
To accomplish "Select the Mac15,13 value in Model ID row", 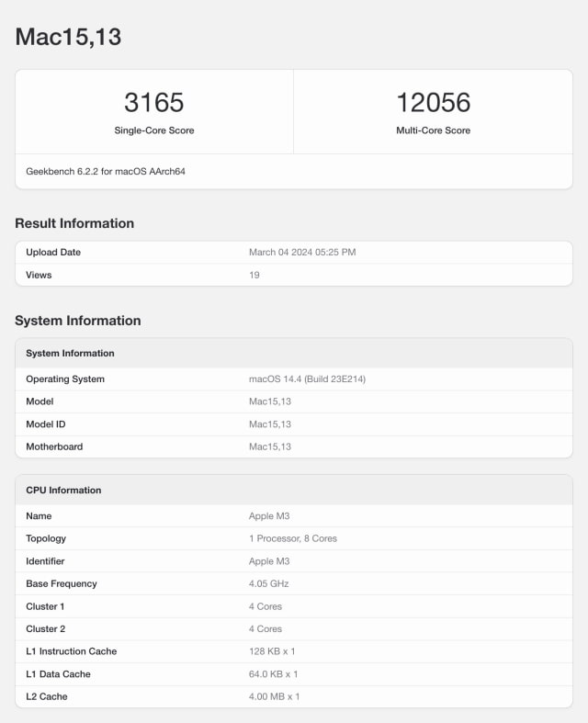I will (270, 424).
